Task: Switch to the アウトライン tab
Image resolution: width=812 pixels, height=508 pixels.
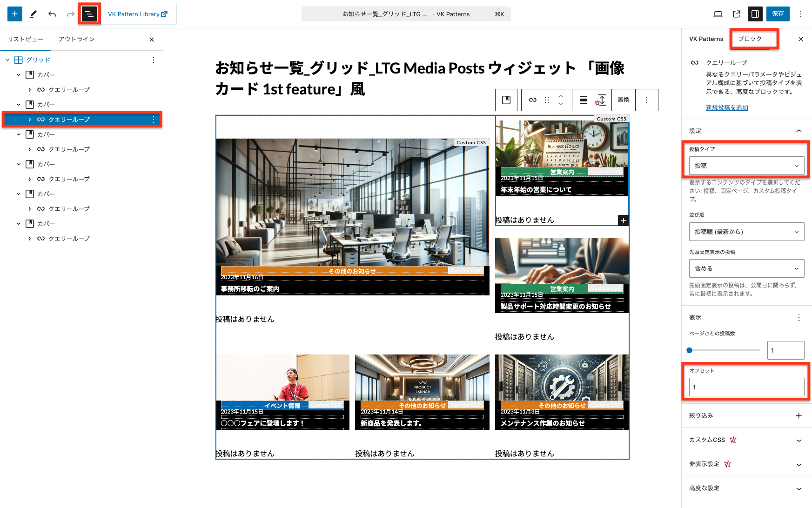Action: pos(77,39)
